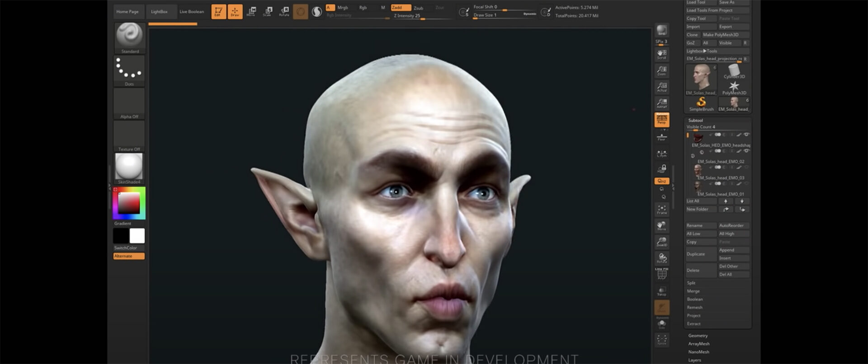
Task: Go to the Home Page tab
Action: [127, 12]
